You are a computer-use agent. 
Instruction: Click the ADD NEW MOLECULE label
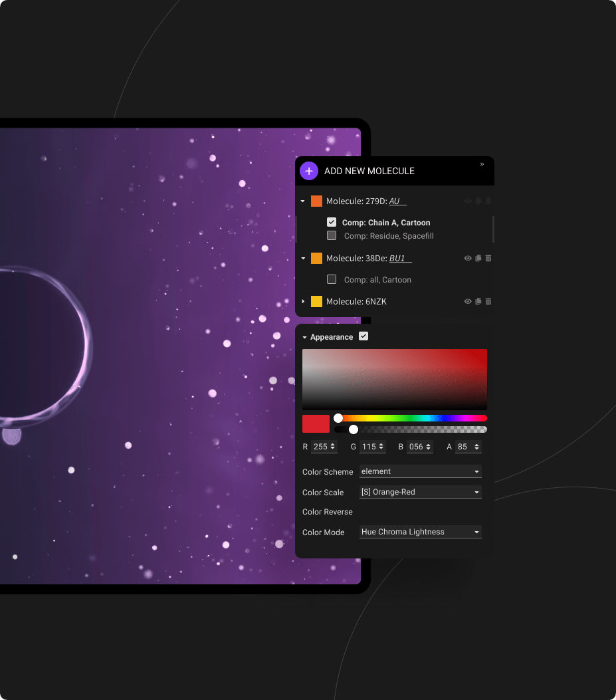tap(369, 171)
